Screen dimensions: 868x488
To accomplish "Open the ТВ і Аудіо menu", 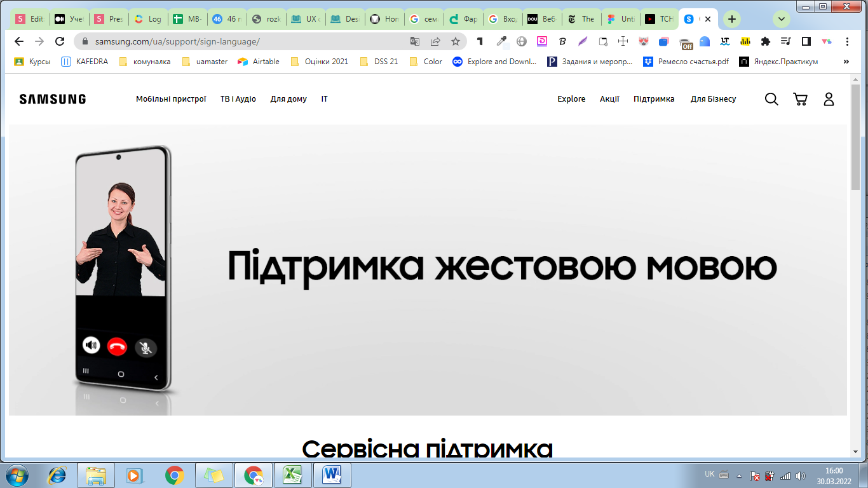I will click(x=238, y=99).
